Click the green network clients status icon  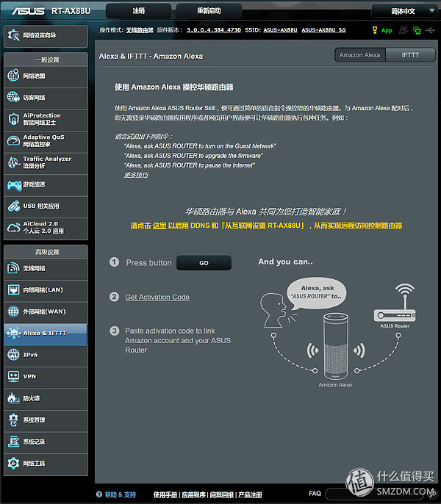click(417, 31)
